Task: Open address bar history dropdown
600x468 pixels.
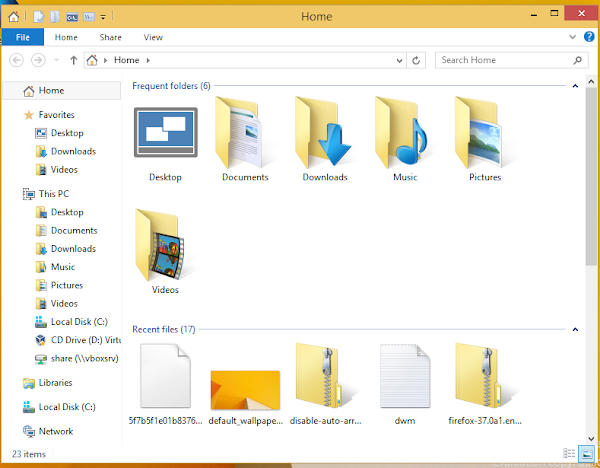Action: 399,60
